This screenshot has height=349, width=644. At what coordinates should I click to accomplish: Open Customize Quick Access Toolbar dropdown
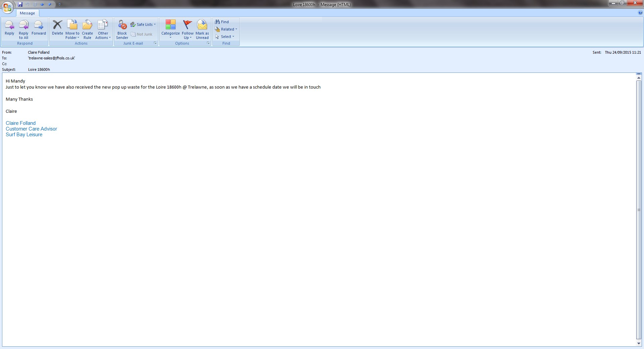(x=59, y=4)
